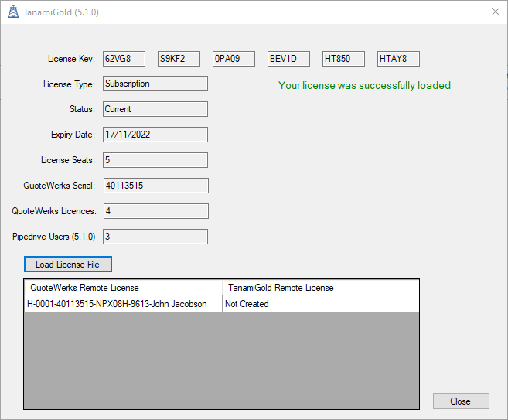Click the License Seats field showing 5
Viewport: 508px width, 420px height.
[x=155, y=160]
